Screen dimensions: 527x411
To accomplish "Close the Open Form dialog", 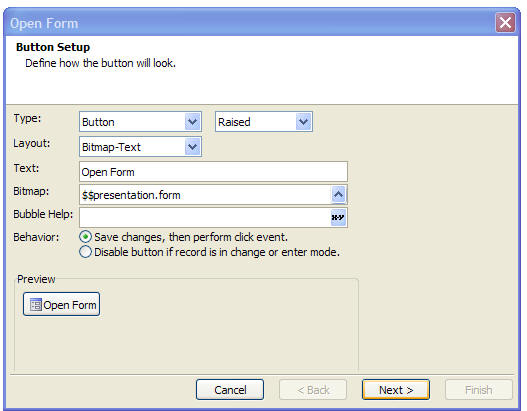I will (x=505, y=23).
